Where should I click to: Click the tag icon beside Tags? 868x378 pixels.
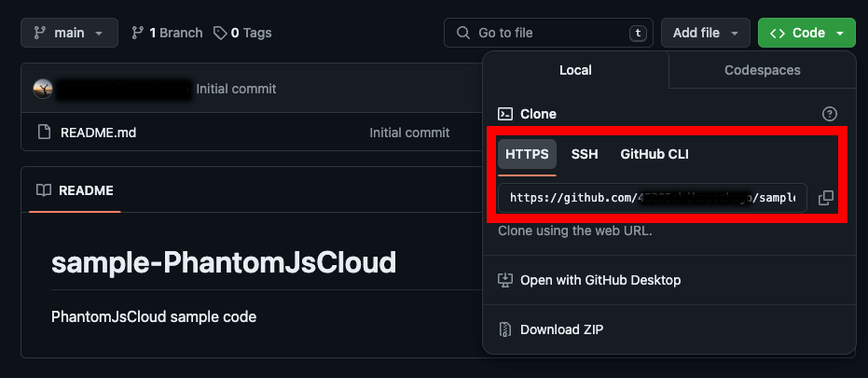[220, 33]
